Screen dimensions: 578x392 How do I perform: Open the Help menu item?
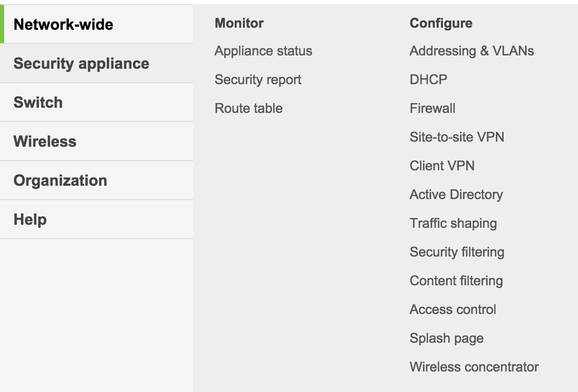click(x=30, y=220)
